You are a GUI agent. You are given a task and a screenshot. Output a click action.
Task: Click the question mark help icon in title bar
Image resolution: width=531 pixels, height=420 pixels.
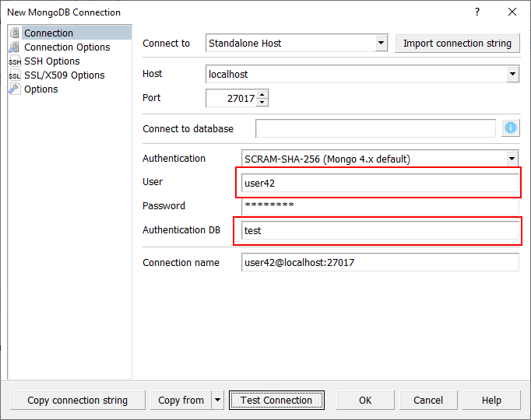[476, 12]
